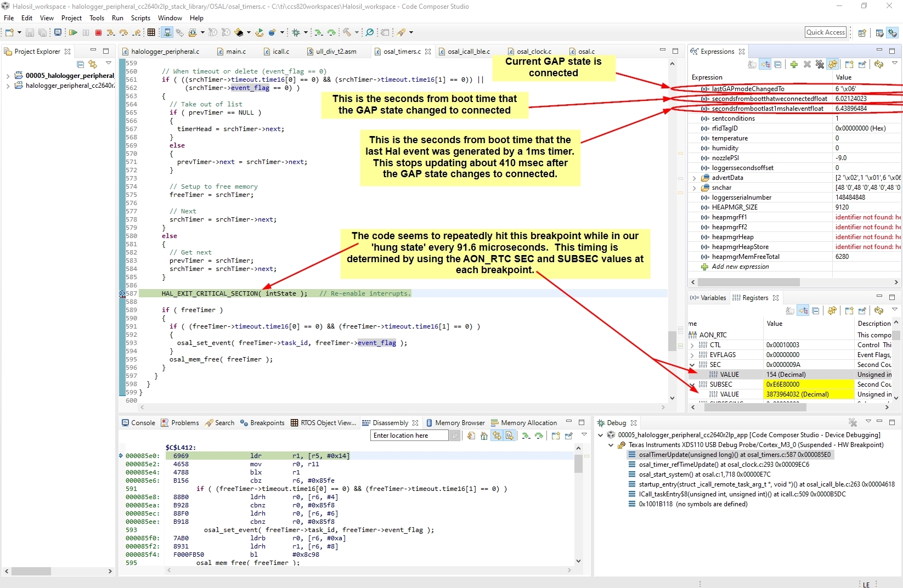Collapse the SEC register node
This screenshot has width=903, height=588.
click(x=692, y=365)
